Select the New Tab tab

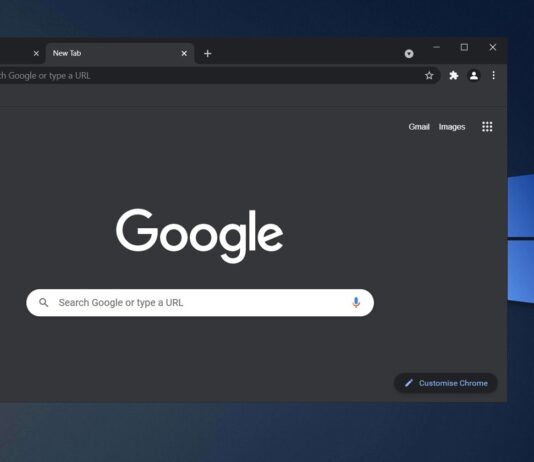coord(120,53)
